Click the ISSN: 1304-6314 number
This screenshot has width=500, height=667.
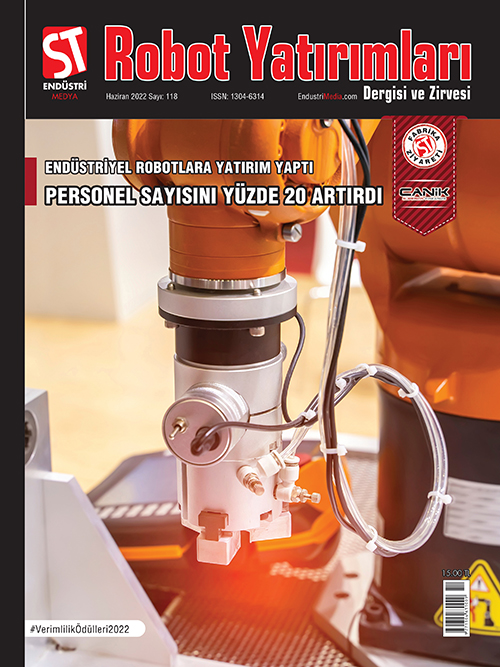pyautogui.click(x=237, y=97)
